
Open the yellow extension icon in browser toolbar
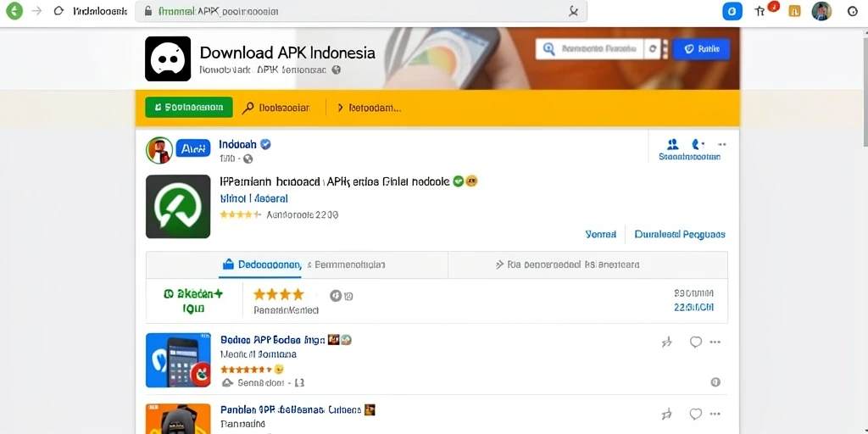click(794, 11)
